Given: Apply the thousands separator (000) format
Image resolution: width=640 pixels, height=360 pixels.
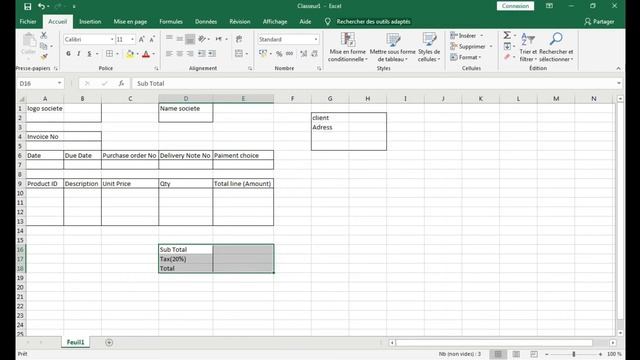Looking at the screenshot, I should pyautogui.click(x=289, y=53).
